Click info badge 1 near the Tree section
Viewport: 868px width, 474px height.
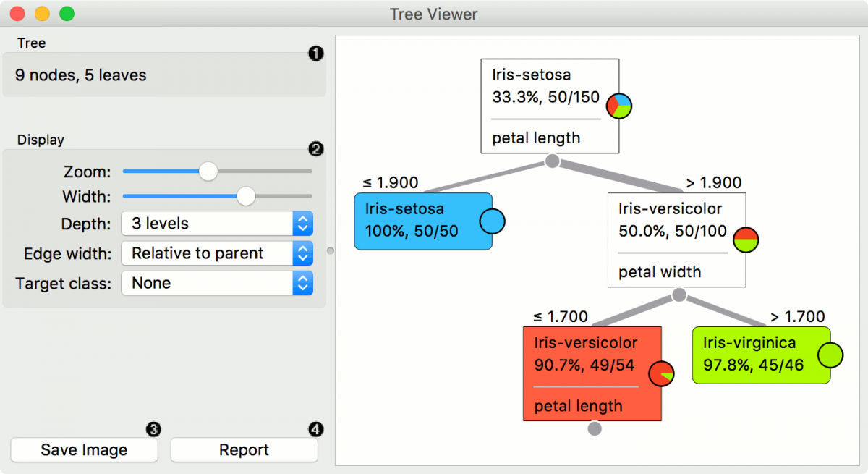316,54
